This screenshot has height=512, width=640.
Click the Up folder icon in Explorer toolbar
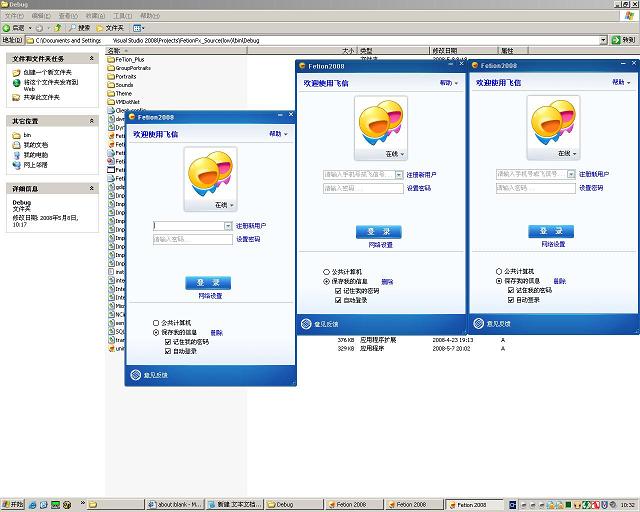(58, 28)
